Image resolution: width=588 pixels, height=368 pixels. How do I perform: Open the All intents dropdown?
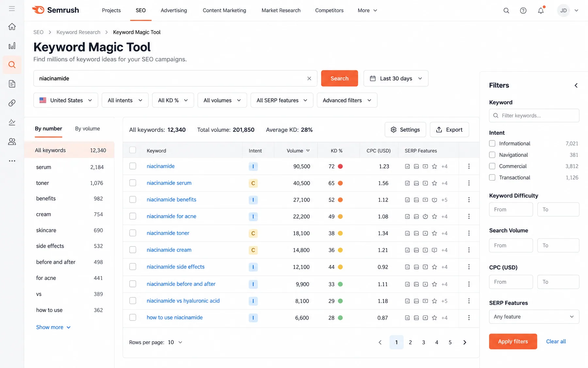(x=125, y=100)
